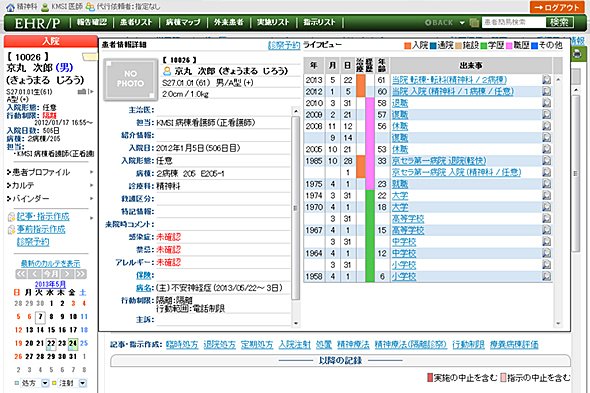Screen dimensions: 590x393
Task: Click the ログアウト button
Action: click(558, 7)
